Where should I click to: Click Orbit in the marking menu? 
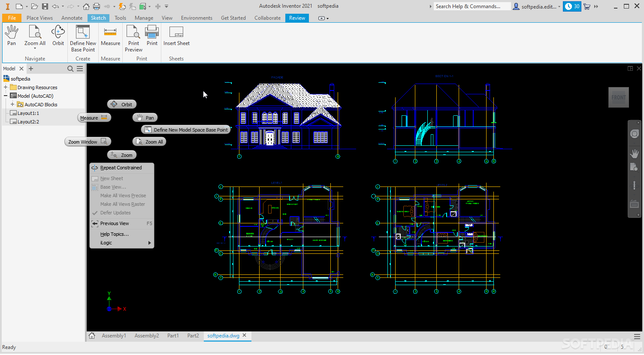pos(122,104)
